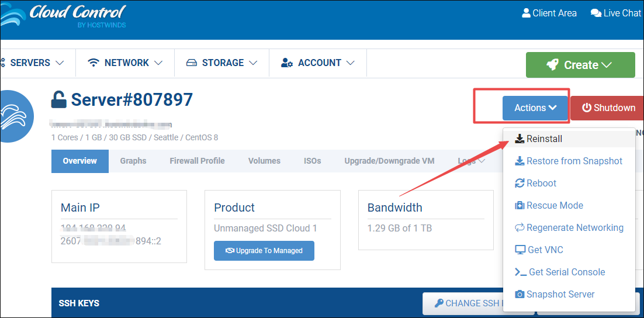Click the key icon on Change SSH button
This screenshot has height=318, width=644.
point(439,303)
